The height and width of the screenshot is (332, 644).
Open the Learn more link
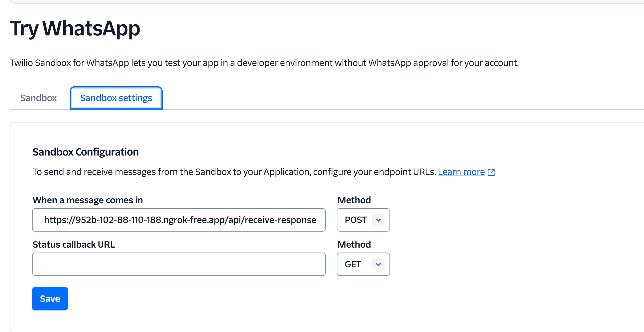[x=461, y=172]
